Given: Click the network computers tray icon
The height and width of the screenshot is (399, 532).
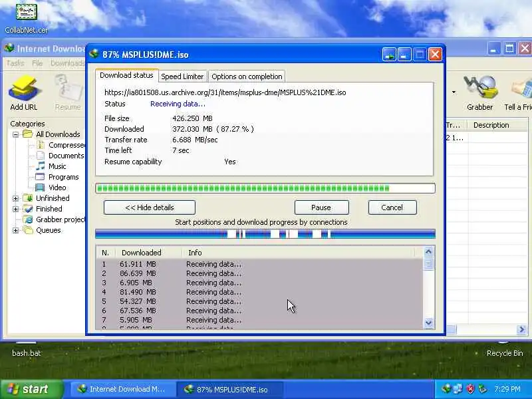Looking at the screenshot, I should pos(458,389).
